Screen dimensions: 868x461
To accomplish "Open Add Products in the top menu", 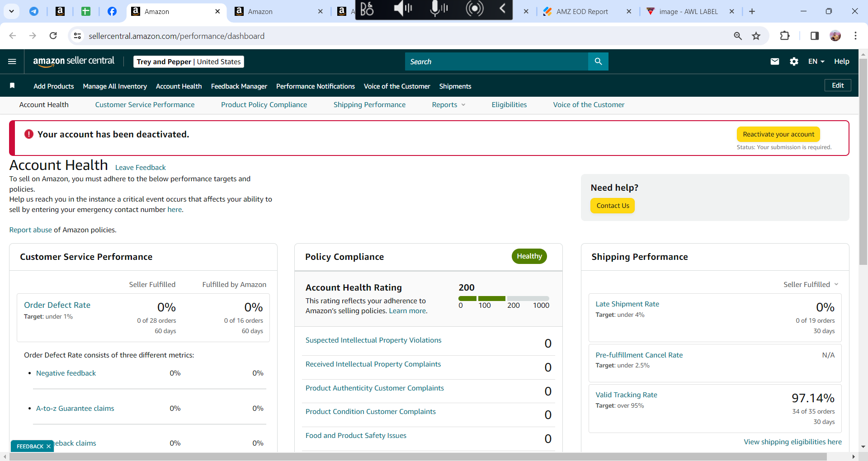I will pyautogui.click(x=54, y=86).
